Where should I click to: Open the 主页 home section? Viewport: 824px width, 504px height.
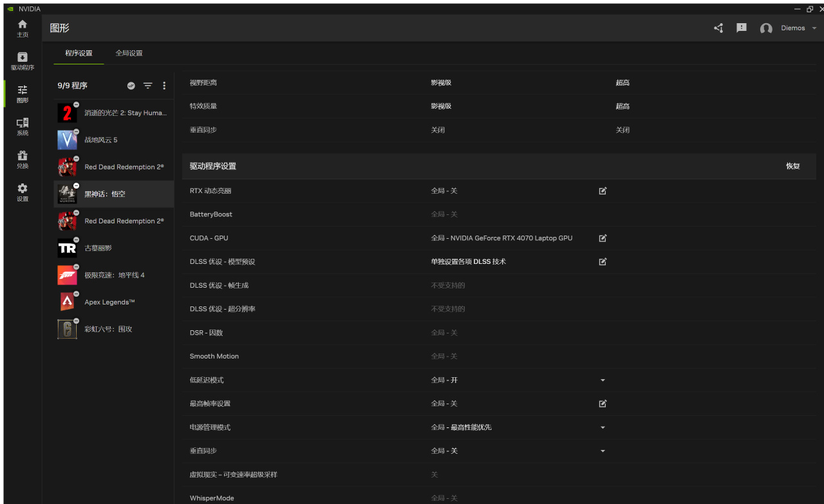coord(23,28)
